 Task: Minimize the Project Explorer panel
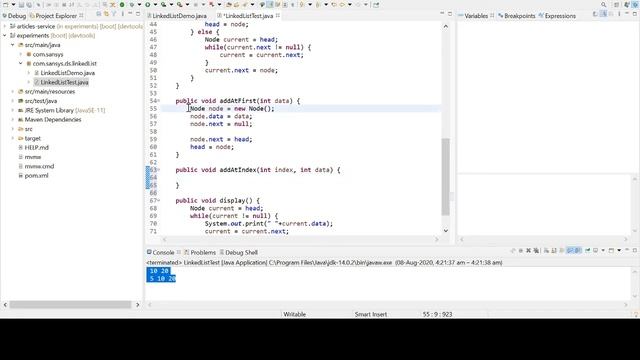[130, 13]
